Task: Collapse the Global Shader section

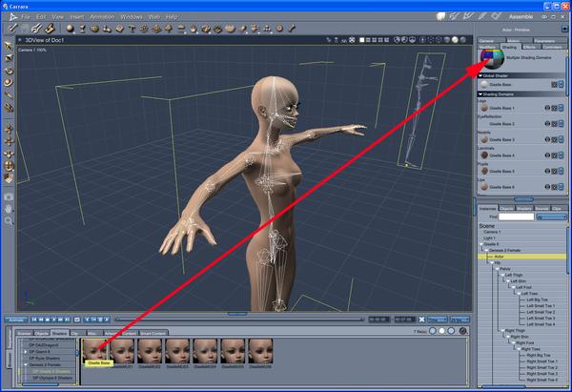Action: pos(480,75)
